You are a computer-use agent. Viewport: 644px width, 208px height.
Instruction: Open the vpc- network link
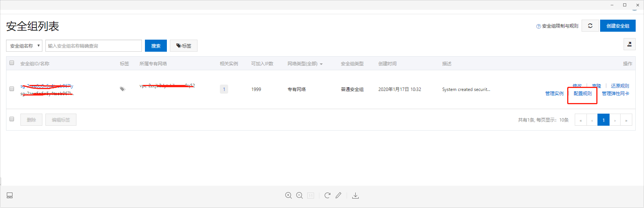167,86
